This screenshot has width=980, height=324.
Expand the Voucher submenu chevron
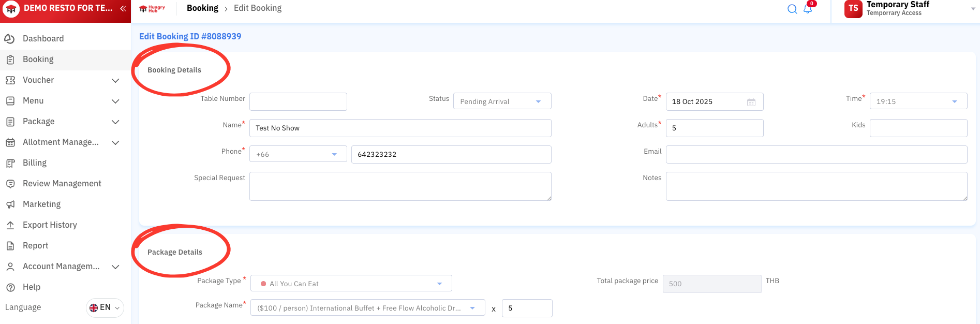(115, 80)
